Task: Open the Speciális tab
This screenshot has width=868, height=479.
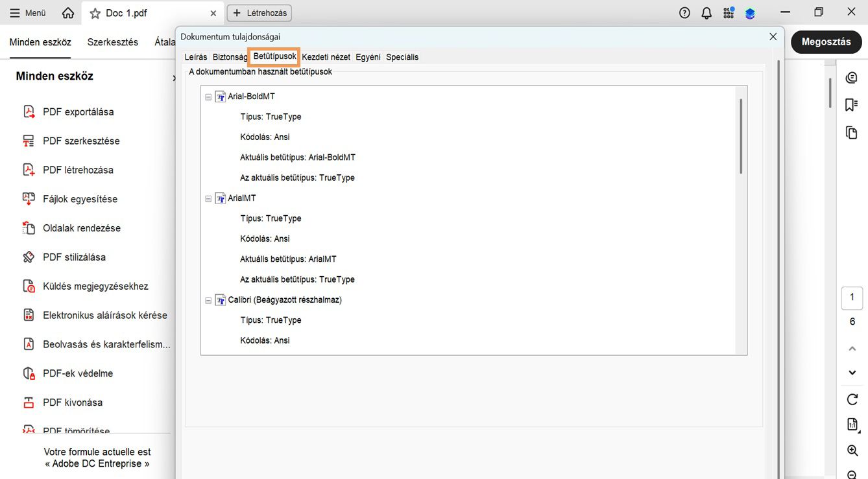Action: pos(402,57)
